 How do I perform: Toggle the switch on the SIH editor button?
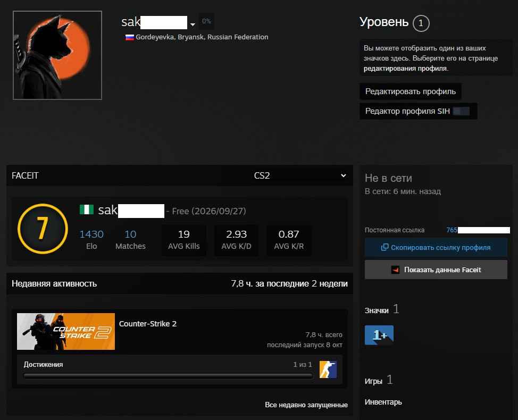[x=461, y=111]
